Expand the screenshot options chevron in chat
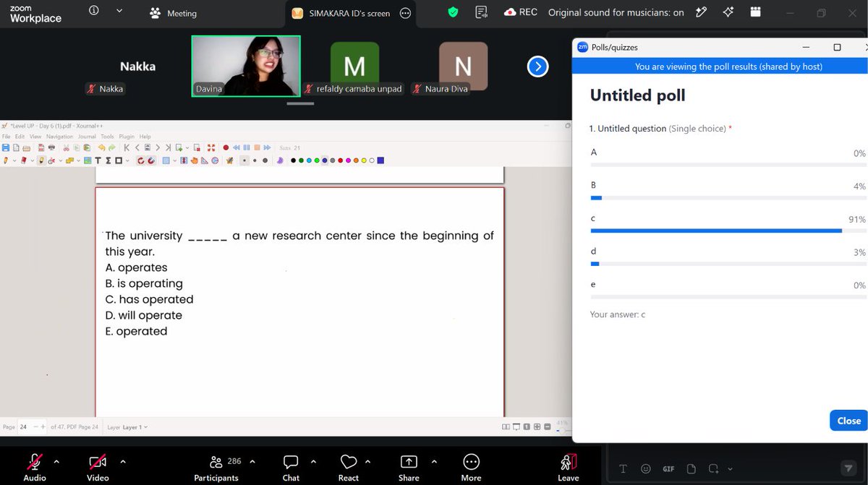The height and width of the screenshot is (485, 868). click(x=730, y=468)
